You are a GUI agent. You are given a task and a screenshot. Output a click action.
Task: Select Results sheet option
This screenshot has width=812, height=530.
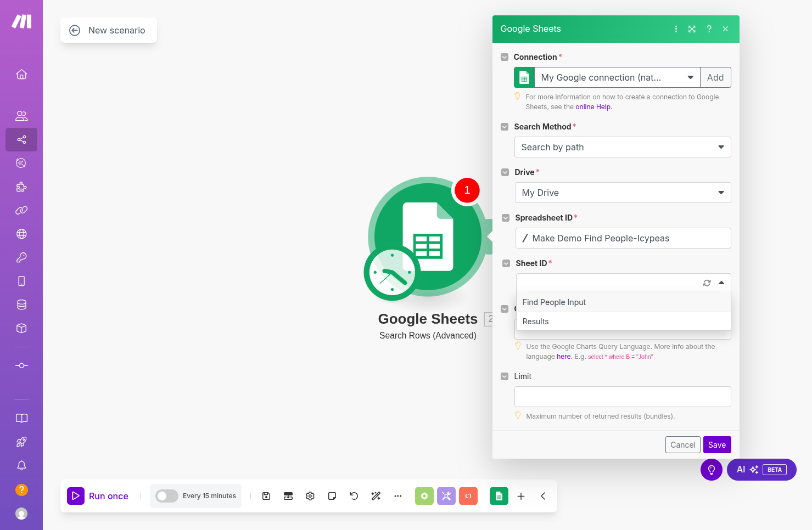coord(624,322)
